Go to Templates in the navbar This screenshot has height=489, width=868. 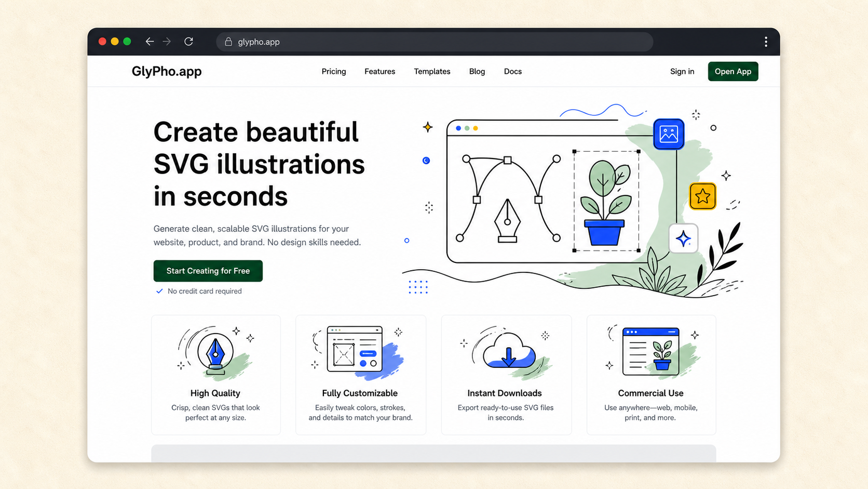(x=432, y=71)
